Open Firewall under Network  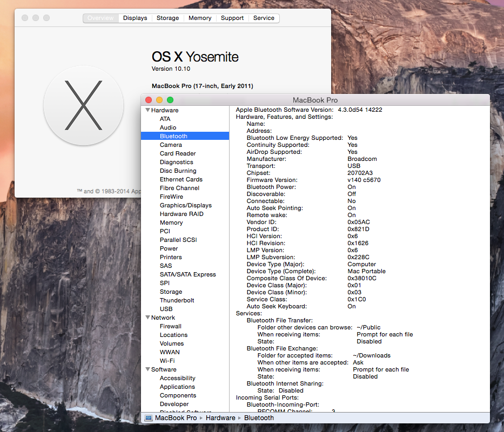tap(170, 326)
